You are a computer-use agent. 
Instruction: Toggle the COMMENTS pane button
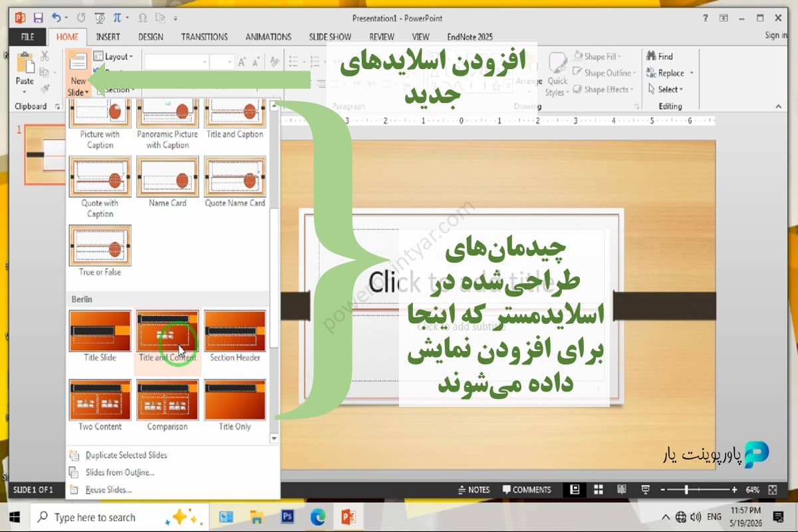click(x=527, y=489)
